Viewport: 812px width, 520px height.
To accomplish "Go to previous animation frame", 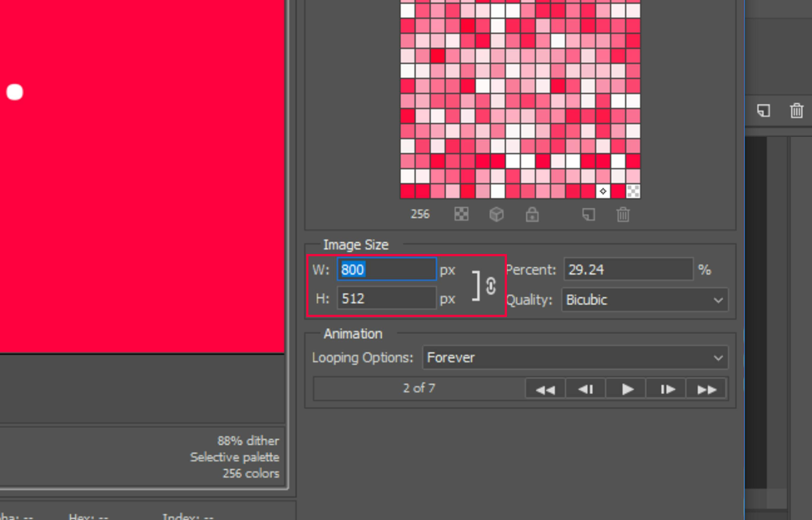I will coord(586,389).
